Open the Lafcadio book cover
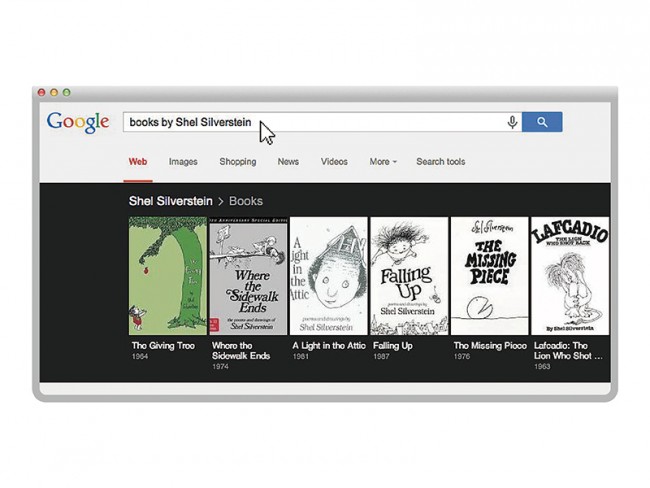This screenshot has width=650, height=488. (569, 276)
